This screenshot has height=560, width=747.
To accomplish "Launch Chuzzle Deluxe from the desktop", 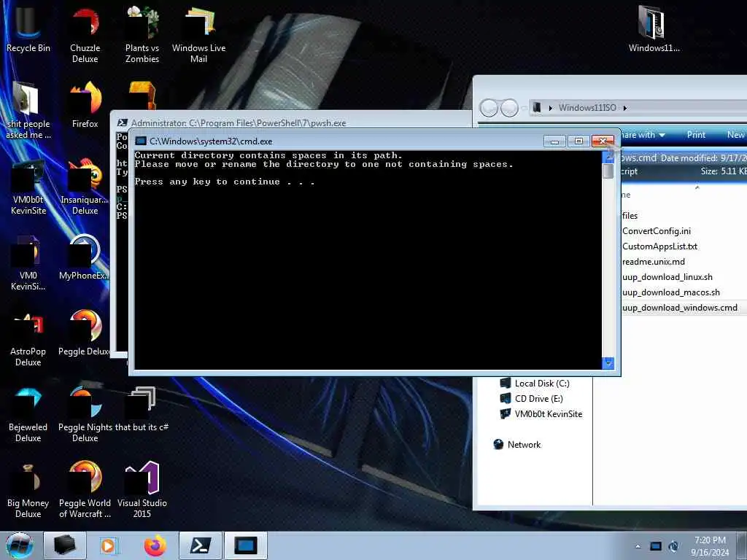I will tap(85, 35).
